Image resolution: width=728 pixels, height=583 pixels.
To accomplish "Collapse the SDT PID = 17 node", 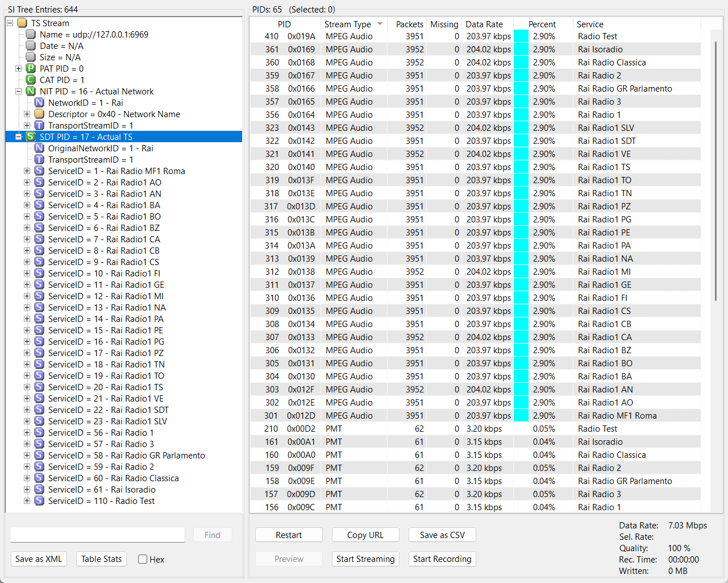I will click(x=18, y=137).
